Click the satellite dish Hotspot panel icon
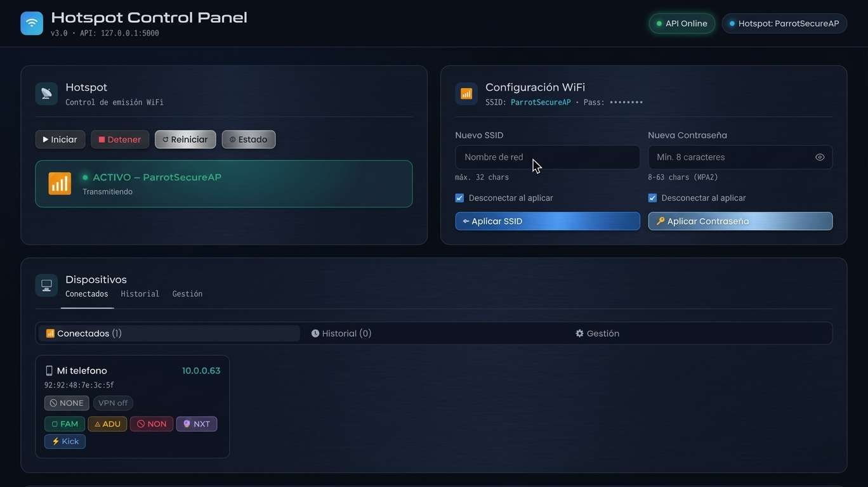 (46, 94)
